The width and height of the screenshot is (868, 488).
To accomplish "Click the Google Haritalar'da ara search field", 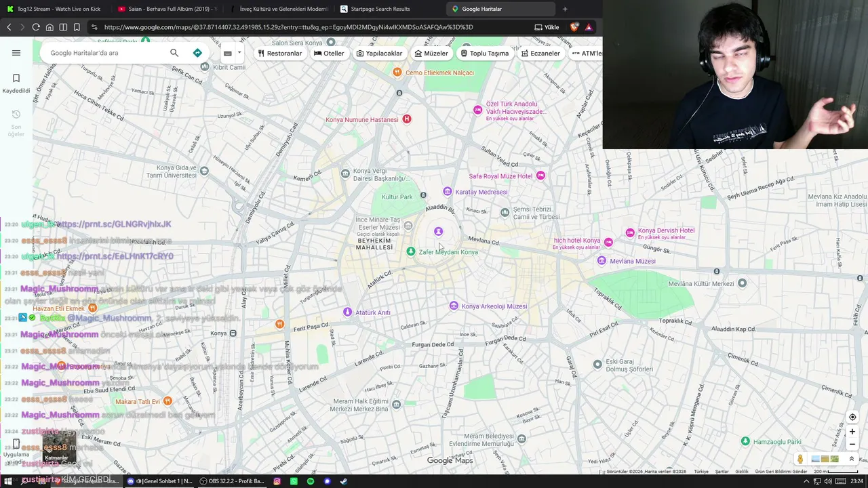I will click(x=105, y=53).
